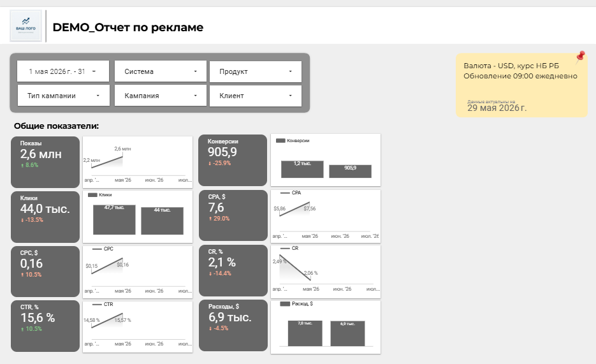Click the 2,6 млн label in Показы chart
Image resolution: width=596 pixels, height=364 pixels.
click(123, 149)
